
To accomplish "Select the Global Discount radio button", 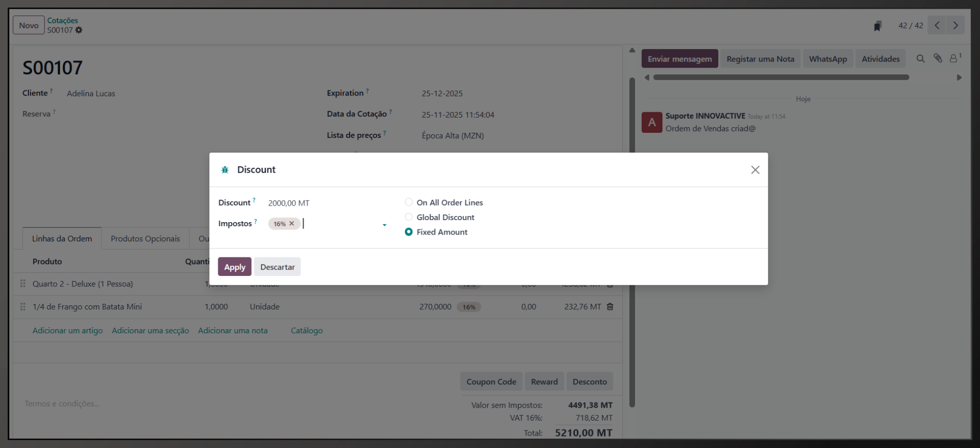I will 409,217.
